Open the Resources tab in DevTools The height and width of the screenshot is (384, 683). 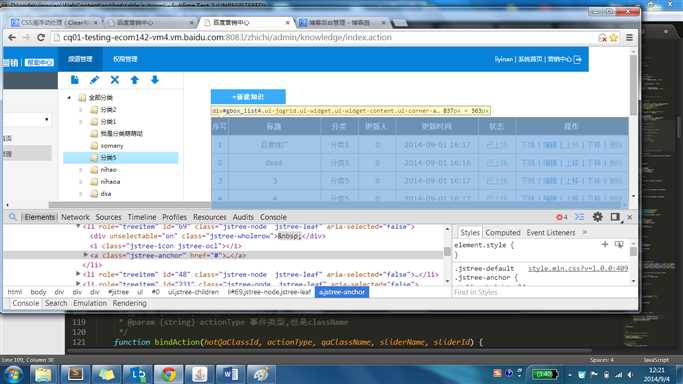point(210,217)
